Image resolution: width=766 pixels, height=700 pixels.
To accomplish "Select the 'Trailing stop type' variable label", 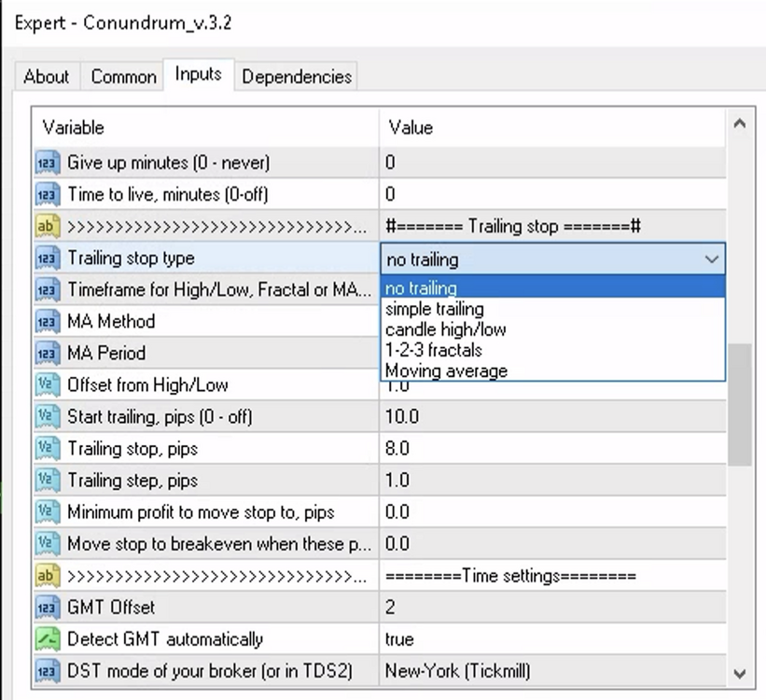I will coord(131,259).
